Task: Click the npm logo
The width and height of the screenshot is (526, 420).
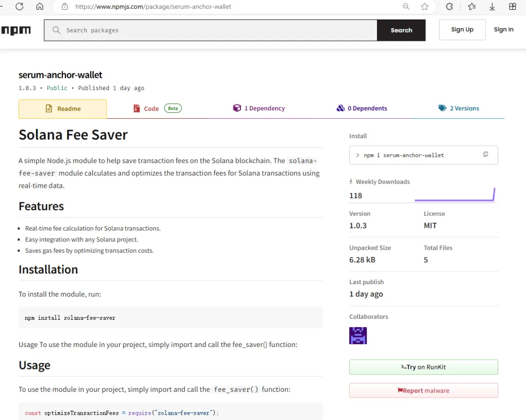Action: (x=16, y=31)
